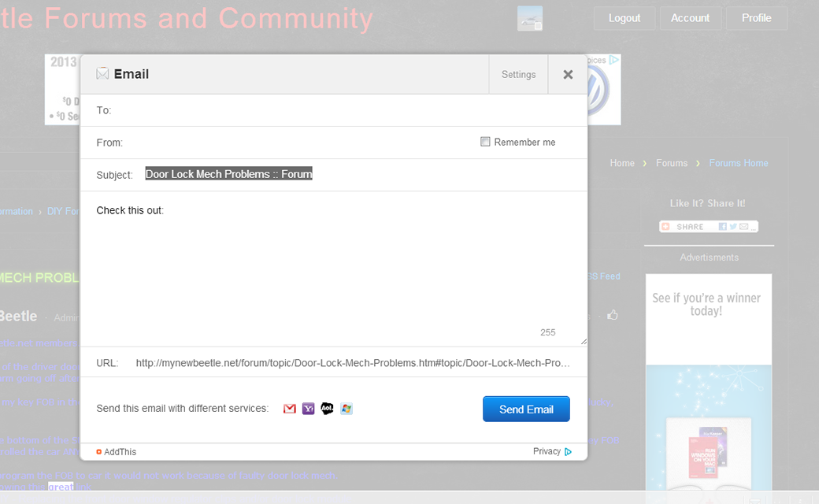Click the To recipient field
The height and width of the screenshot is (504, 819).
pyautogui.click(x=334, y=110)
